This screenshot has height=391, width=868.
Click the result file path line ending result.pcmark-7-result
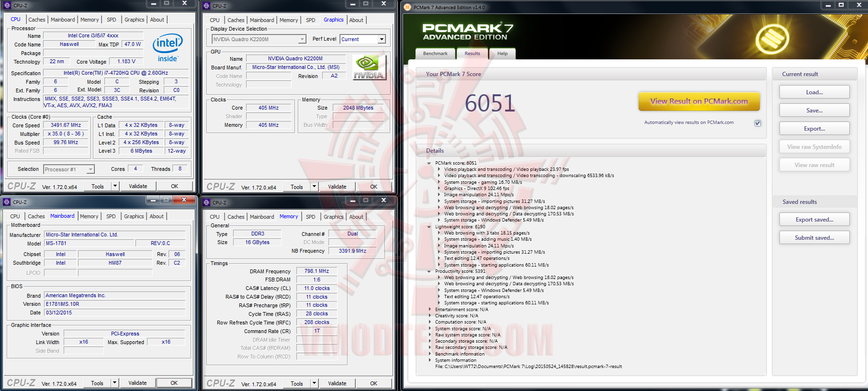point(529,367)
